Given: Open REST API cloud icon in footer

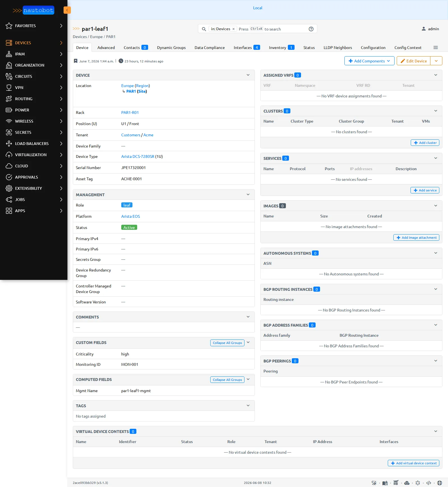Looking at the screenshot, I should [407, 483].
